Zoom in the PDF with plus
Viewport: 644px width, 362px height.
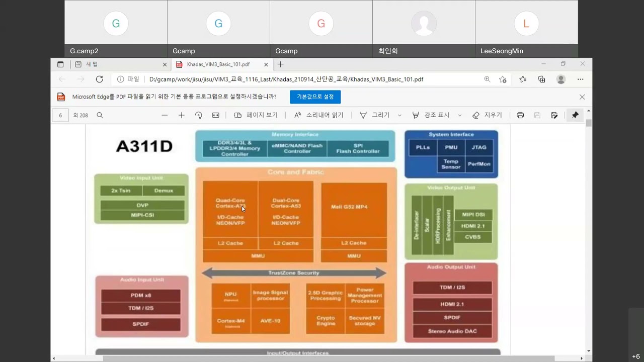click(x=182, y=115)
